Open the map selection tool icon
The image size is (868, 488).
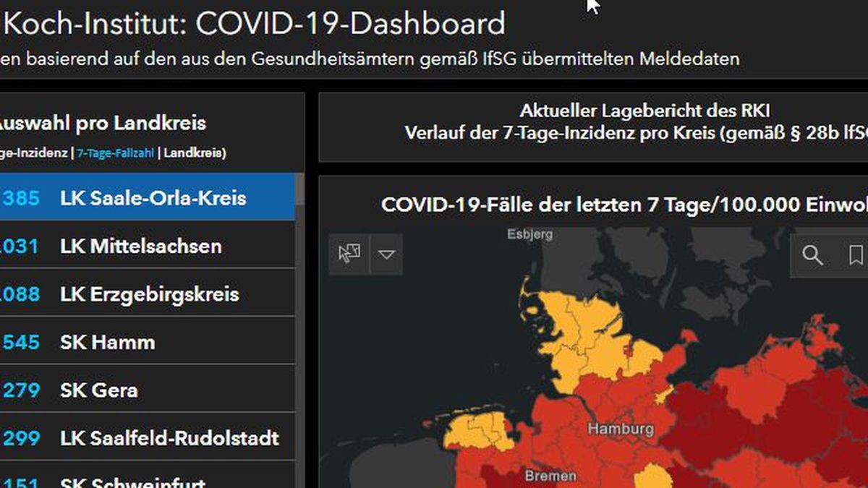pos(349,254)
